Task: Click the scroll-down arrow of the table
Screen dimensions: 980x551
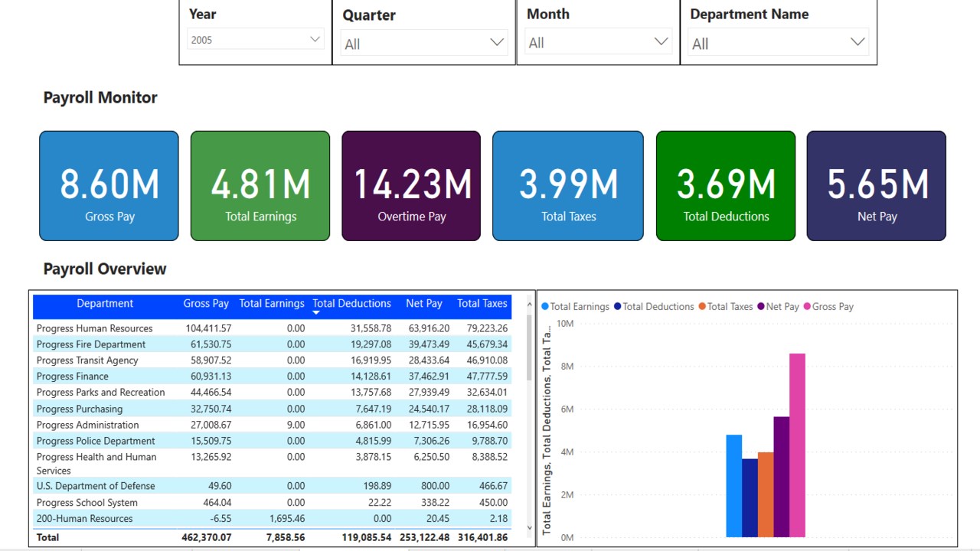Action: point(528,527)
